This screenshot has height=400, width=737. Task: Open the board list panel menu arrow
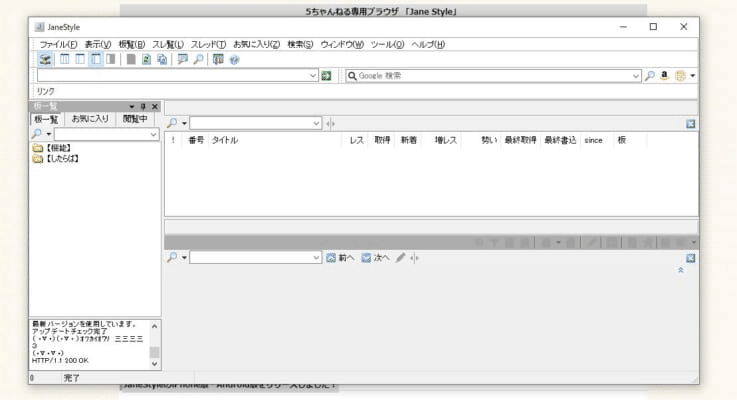(x=132, y=107)
